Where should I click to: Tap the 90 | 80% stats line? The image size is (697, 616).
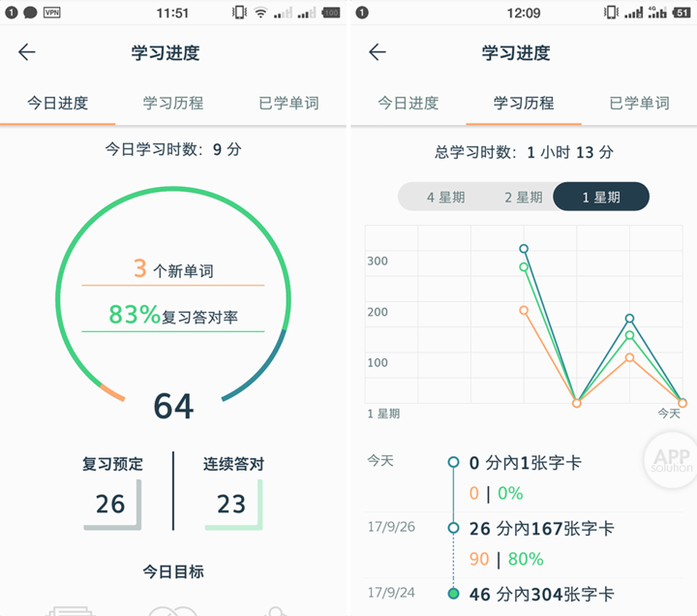point(506,559)
